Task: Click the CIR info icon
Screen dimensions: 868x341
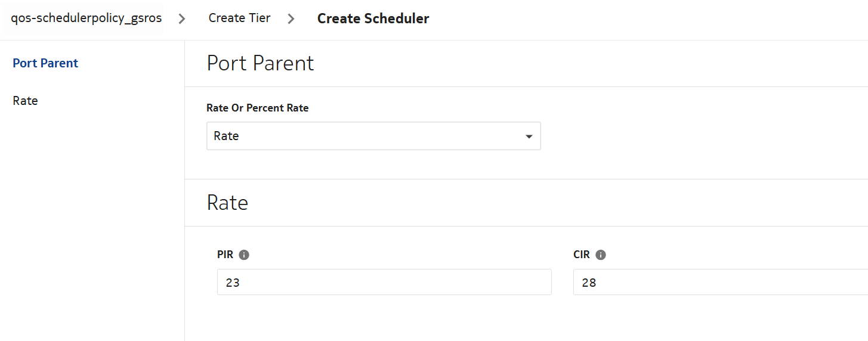Action: (x=601, y=255)
